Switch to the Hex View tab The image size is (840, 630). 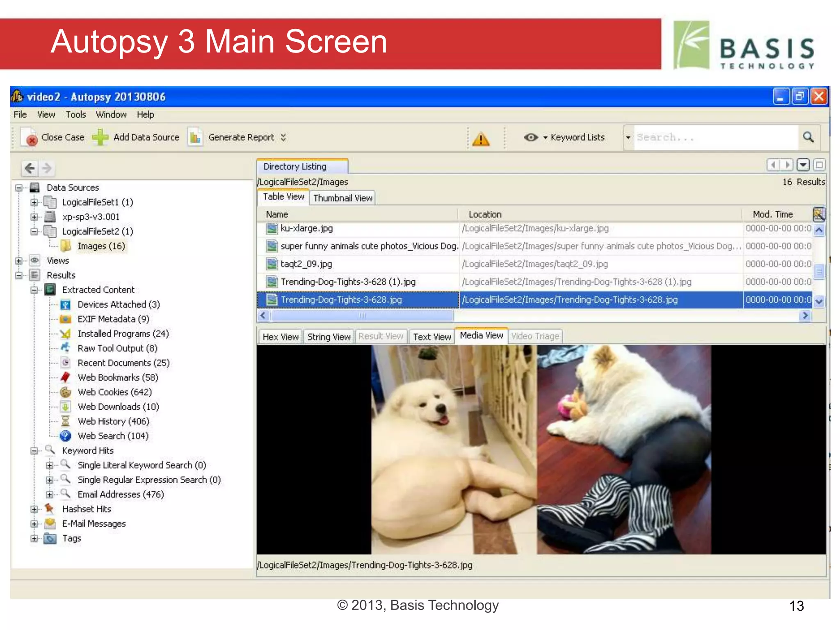(x=281, y=337)
